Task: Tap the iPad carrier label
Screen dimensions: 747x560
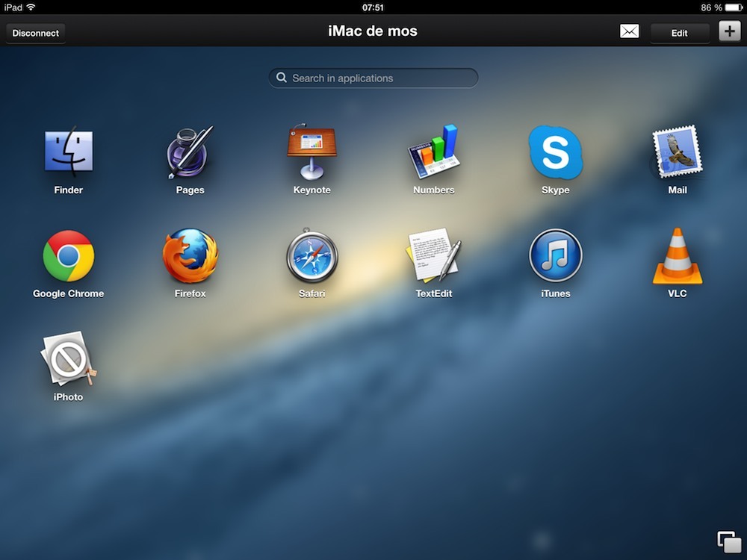Action: (13, 7)
